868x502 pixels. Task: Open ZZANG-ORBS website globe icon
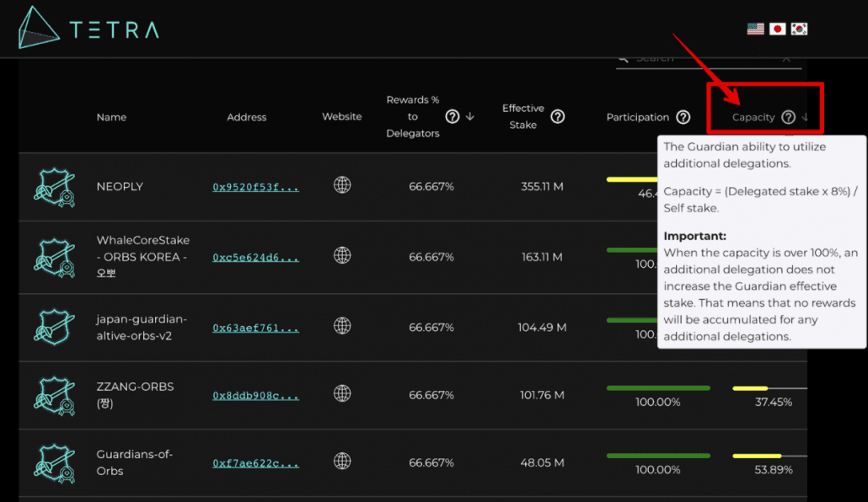(342, 393)
